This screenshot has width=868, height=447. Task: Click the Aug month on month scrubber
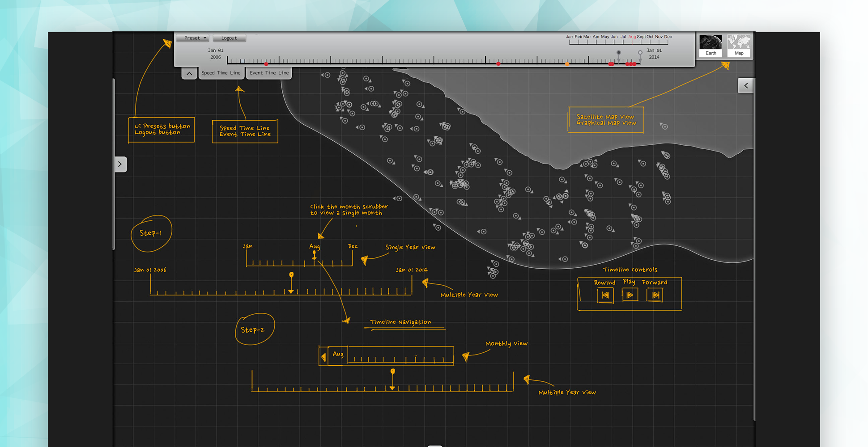632,37
